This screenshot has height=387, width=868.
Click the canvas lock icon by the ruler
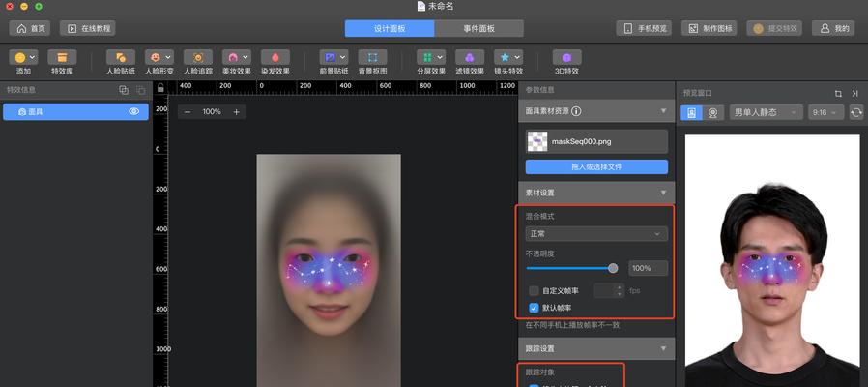click(160, 88)
